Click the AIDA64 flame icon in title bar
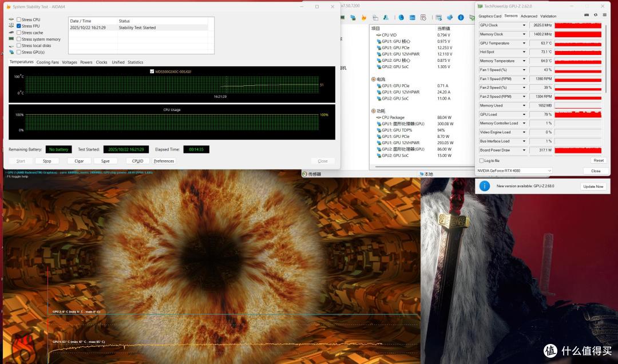Image resolution: width=618 pixels, height=364 pixels. click(9, 7)
